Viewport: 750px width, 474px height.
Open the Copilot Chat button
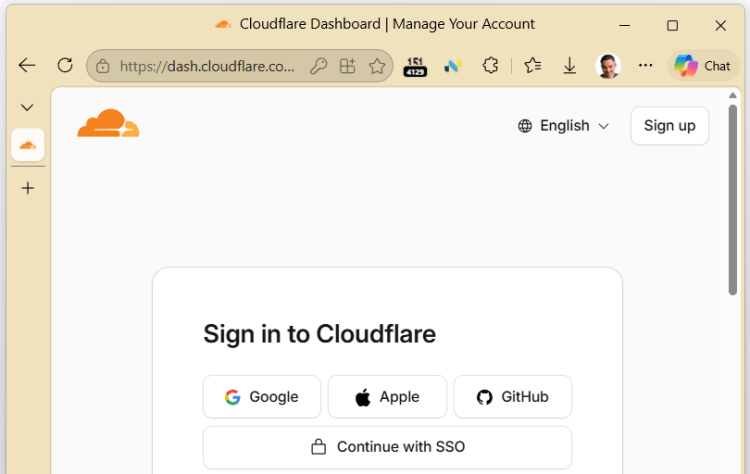703,66
